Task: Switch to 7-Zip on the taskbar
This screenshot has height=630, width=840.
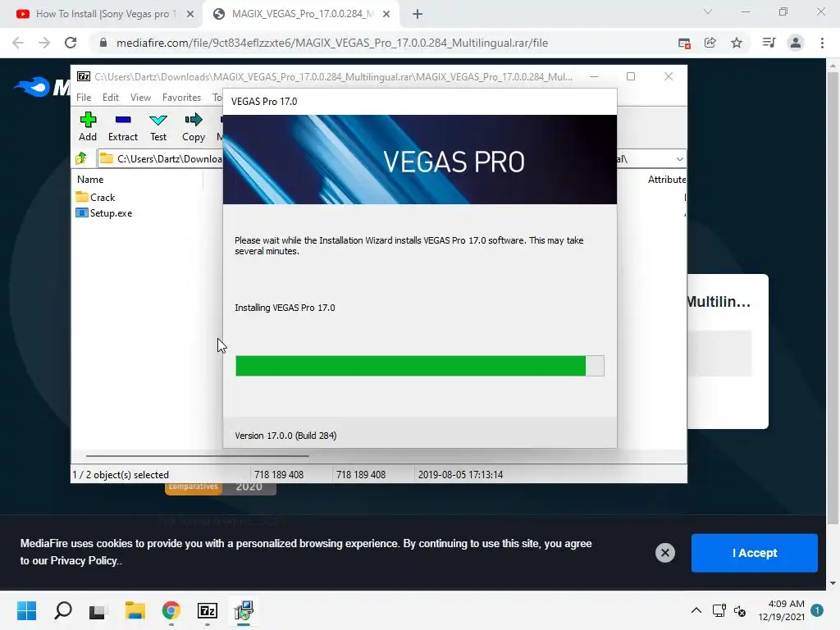Action: (208, 610)
